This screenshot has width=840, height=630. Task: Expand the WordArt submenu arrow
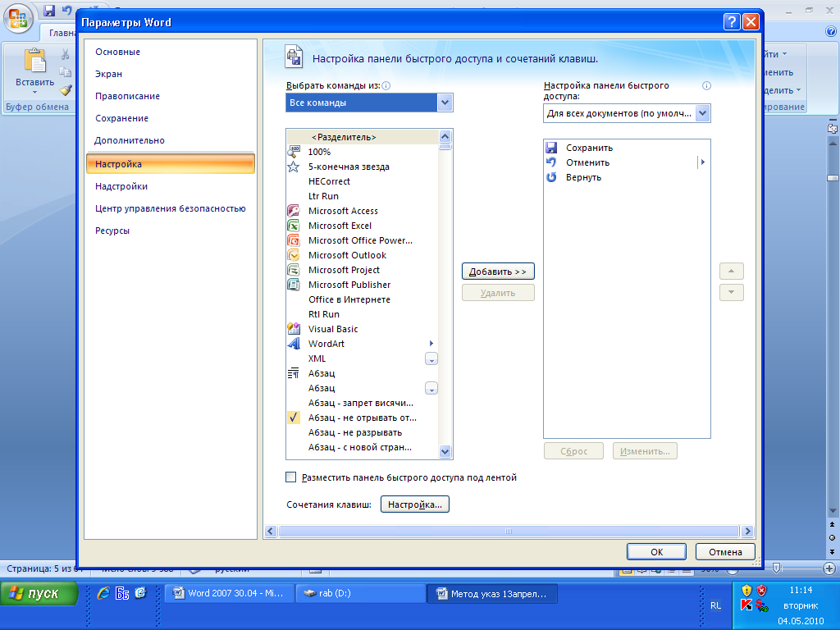coord(431,344)
